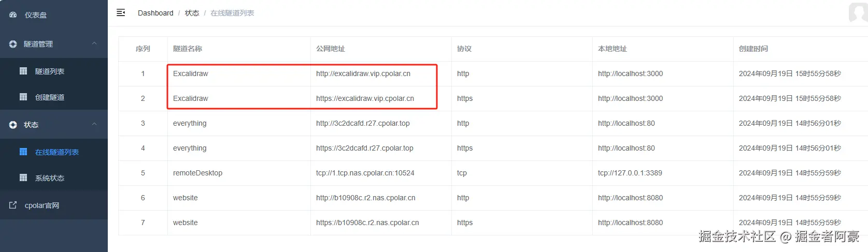The image size is (868, 252).
Task: Click the 系统状态 grid icon
Action: 23,177
